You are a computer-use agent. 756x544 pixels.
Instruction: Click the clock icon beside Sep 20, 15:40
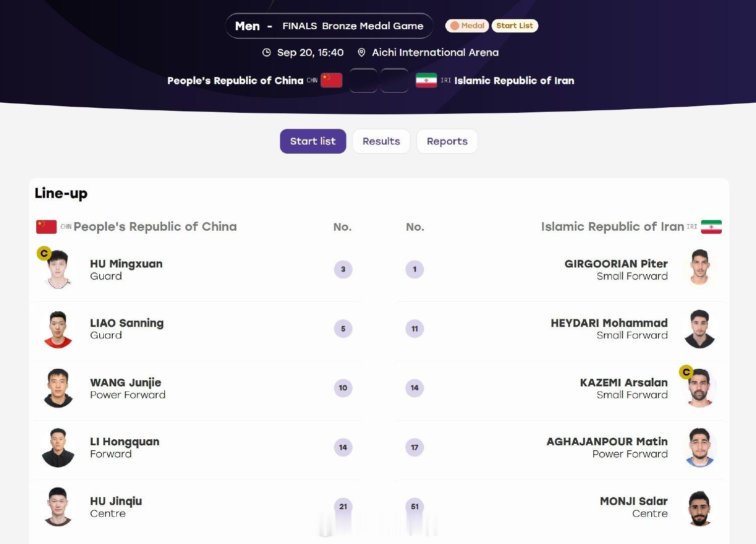tap(266, 52)
